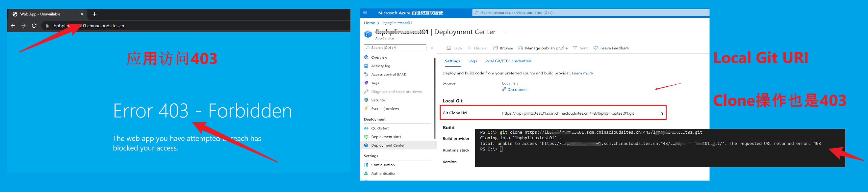Collapse the left sidebar menu
Image resolution: width=868 pixels, height=192 pixels.
432,48
